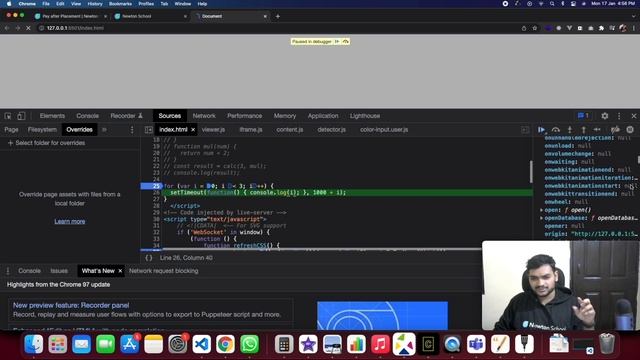Open WhatsApp from the Dock

pos(249,344)
